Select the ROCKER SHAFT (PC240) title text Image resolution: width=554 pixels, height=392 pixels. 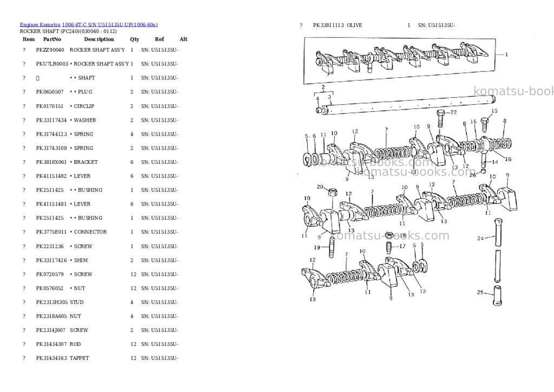tap(68, 31)
